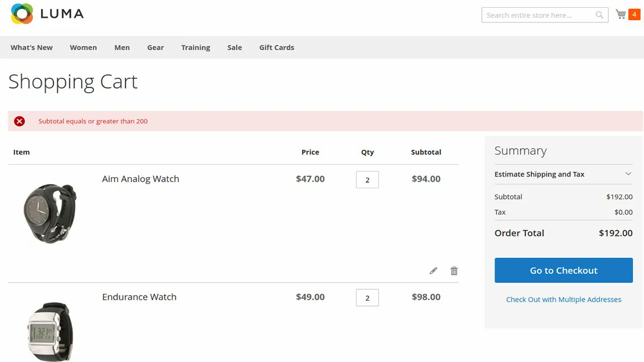644x362 pixels.
Task: Click the red error icon in the subtotal warning
Action: click(20, 121)
